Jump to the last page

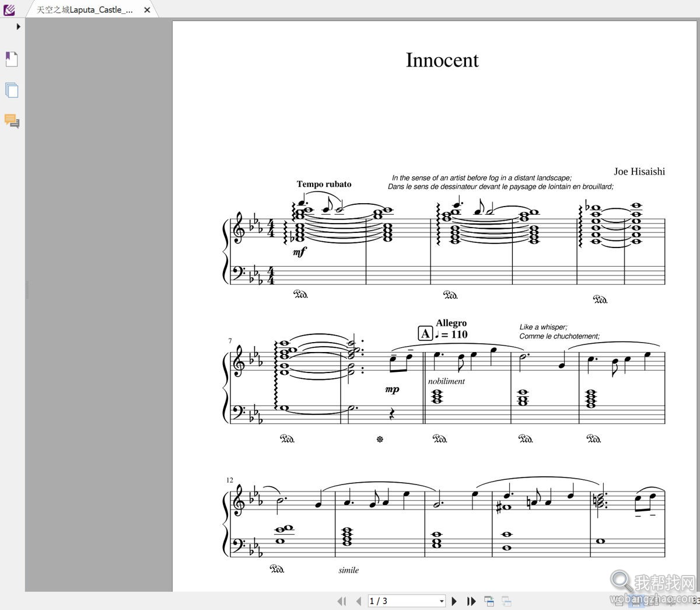(x=471, y=601)
